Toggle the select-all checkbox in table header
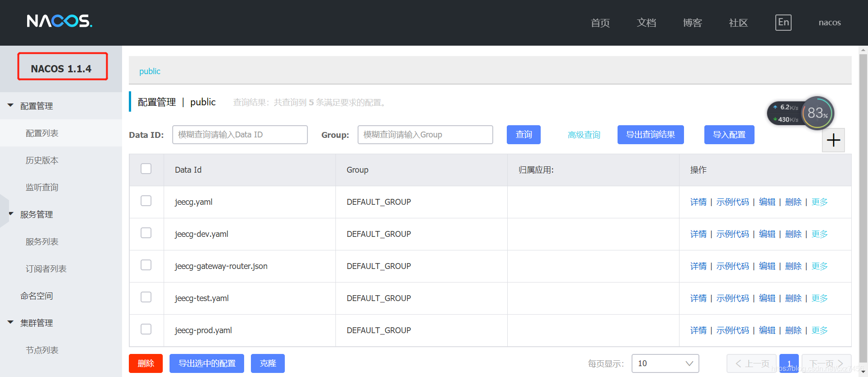 (x=146, y=169)
